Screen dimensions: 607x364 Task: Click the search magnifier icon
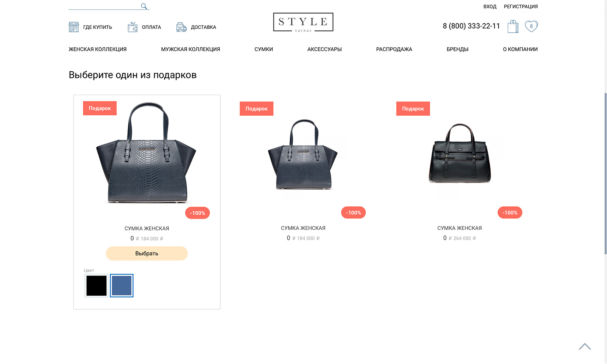coord(144,6)
